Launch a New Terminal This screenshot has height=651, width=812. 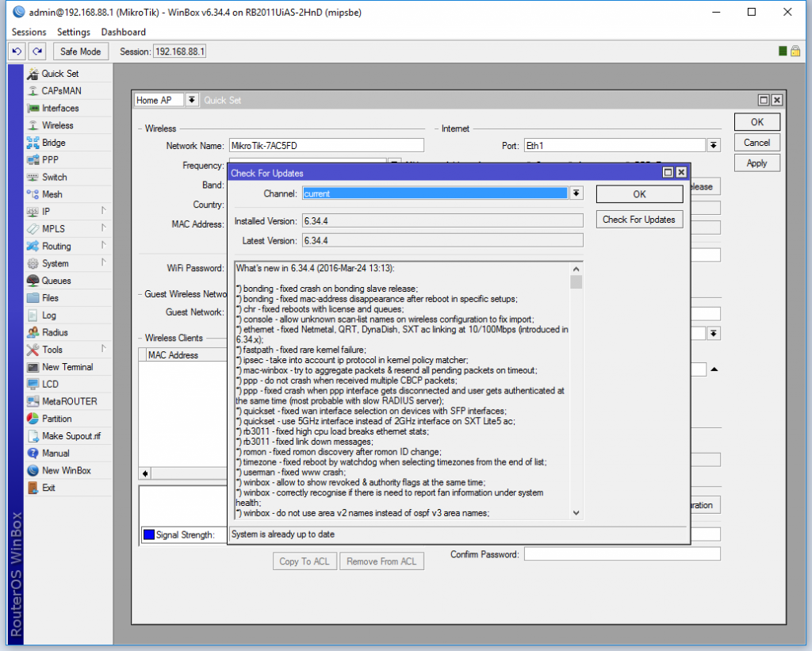point(67,367)
